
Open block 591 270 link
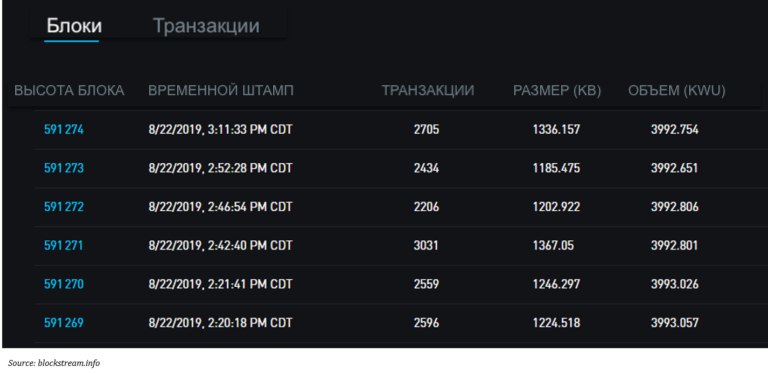coord(64,284)
